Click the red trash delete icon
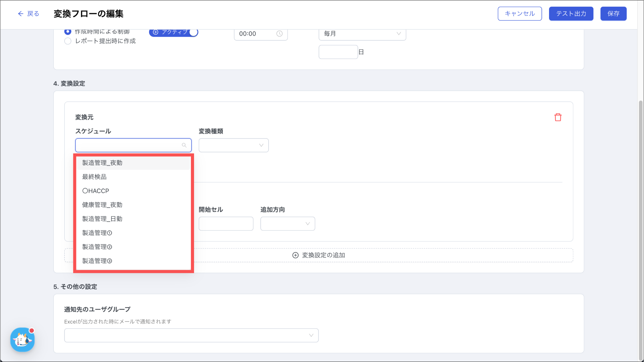The image size is (644, 362). (x=558, y=117)
